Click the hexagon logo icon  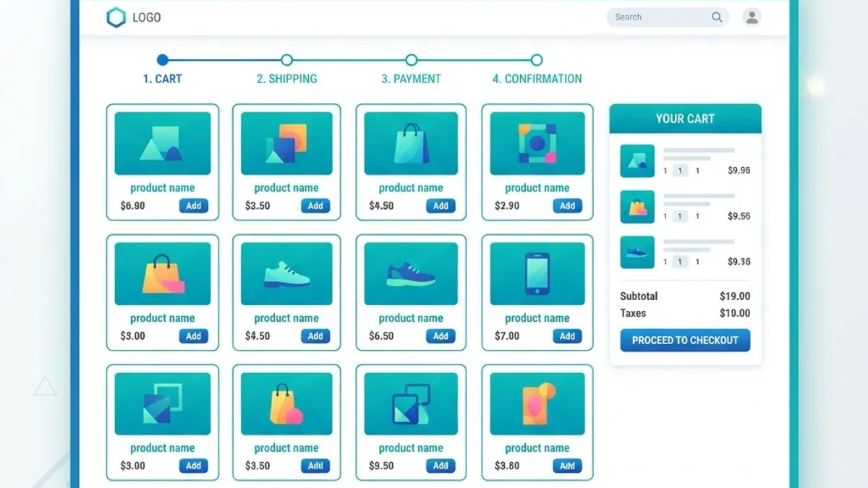pyautogui.click(x=116, y=17)
